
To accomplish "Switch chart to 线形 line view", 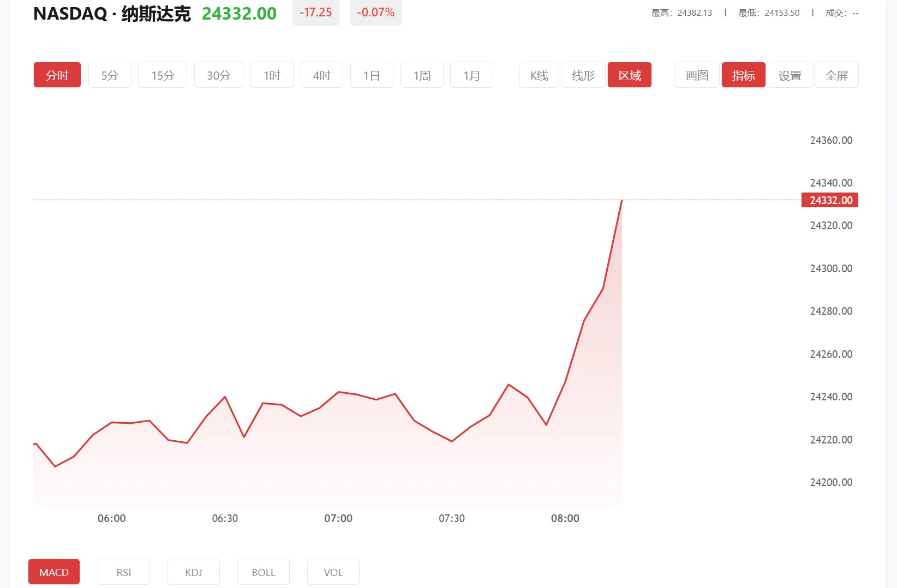I will (582, 75).
